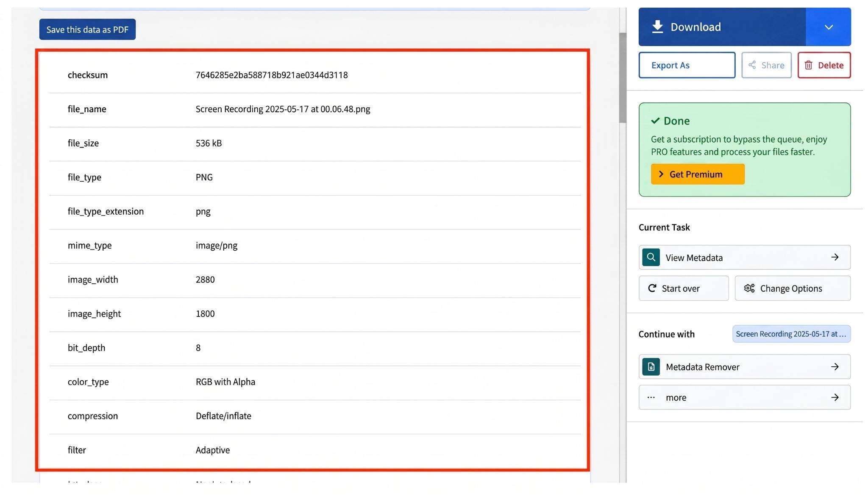Click the filter value Adaptive
This screenshot has height=498, width=868.
[213, 450]
